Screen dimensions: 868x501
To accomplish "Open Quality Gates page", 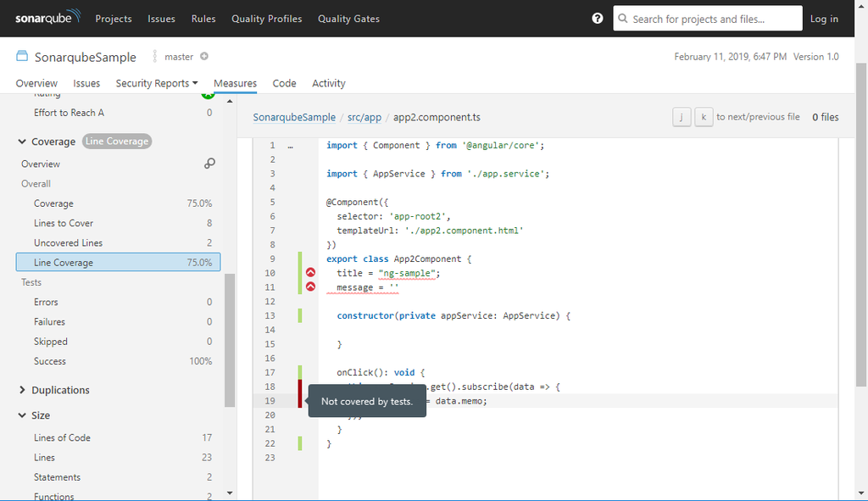I will pyautogui.click(x=348, y=19).
